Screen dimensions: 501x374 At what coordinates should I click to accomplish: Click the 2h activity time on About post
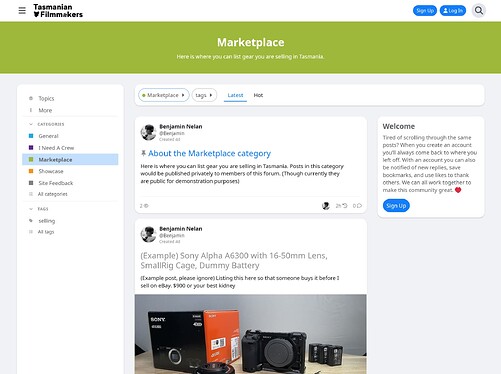341,206
